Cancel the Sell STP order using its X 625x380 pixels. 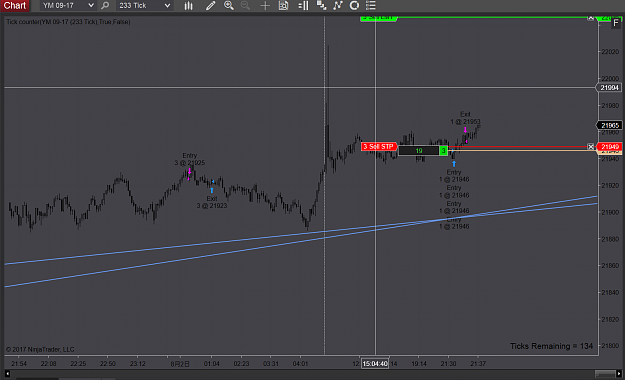coord(591,147)
